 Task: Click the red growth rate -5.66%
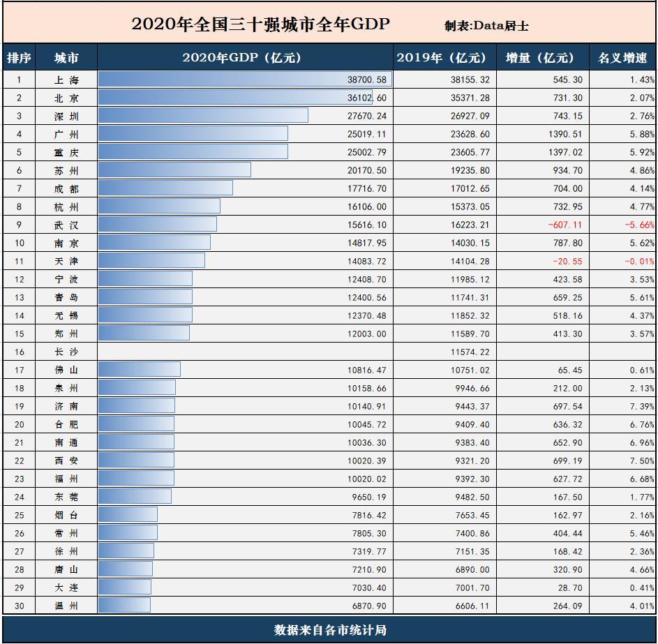coord(640,225)
